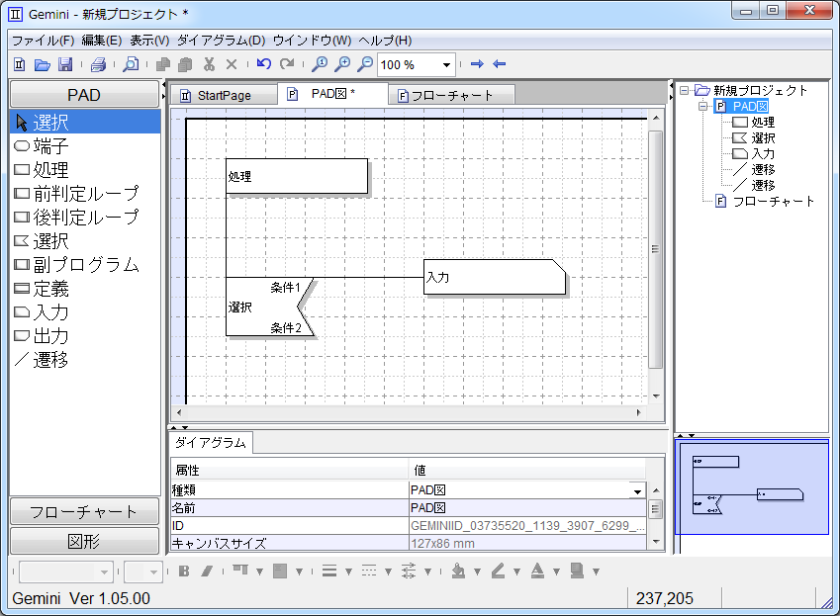The height and width of the screenshot is (616, 840).
Task: Click the canvas vertical scrollbar thumb
Action: [x=655, y=249]
